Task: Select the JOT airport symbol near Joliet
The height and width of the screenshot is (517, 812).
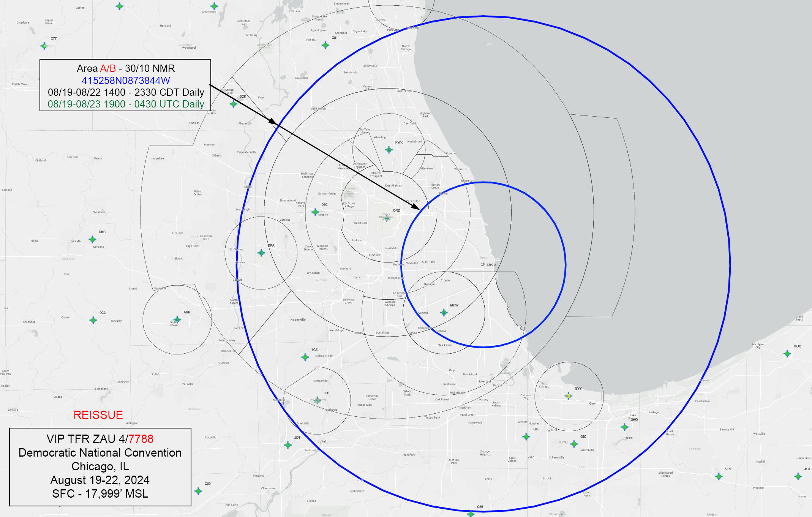Action: [287, 445]
